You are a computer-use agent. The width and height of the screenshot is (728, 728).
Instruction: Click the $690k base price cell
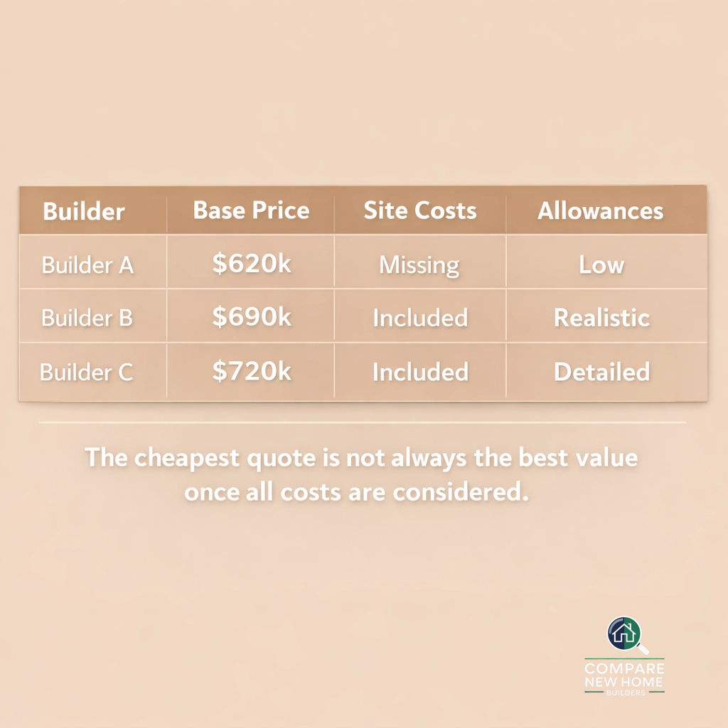(x=252, y=317)
